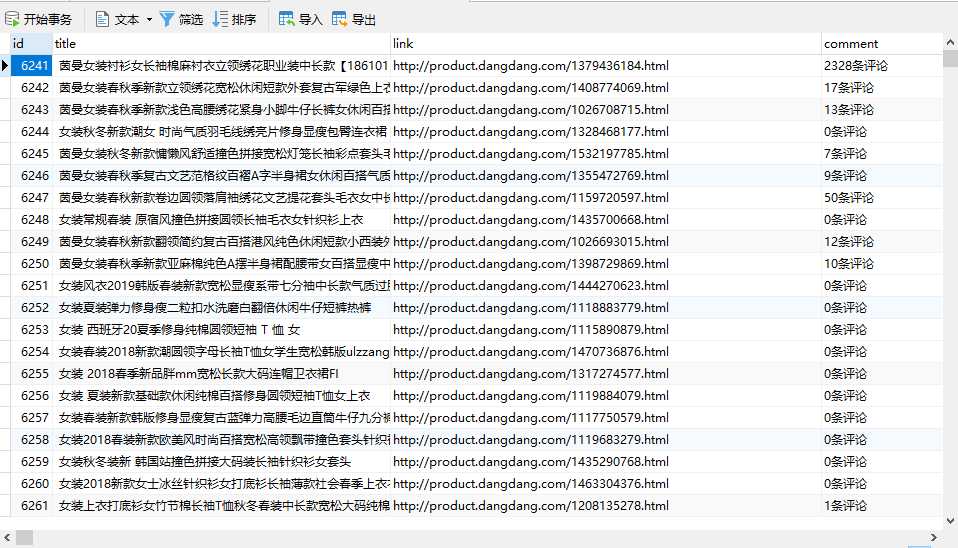
Task: Click the current row indicator for row 6241
Action: [x=5, y=65]
